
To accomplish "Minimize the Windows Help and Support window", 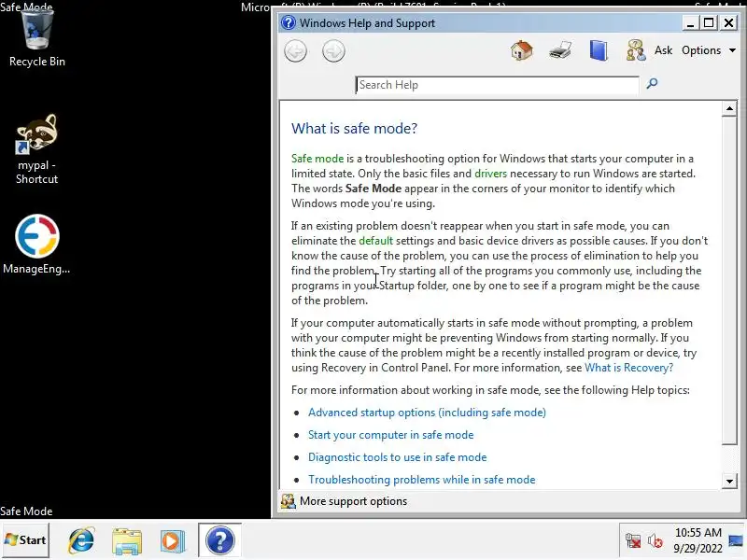I will click(x=690, y=22).
